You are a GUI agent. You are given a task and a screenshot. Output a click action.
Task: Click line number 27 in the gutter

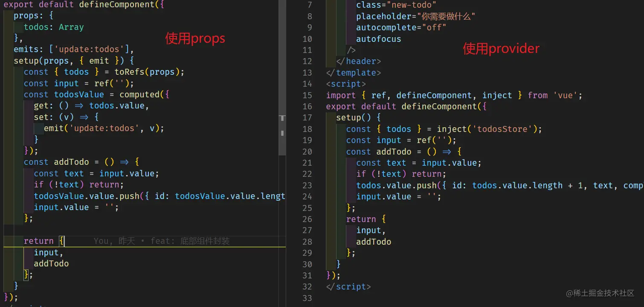pyautogui.click(x=307, y=230)
